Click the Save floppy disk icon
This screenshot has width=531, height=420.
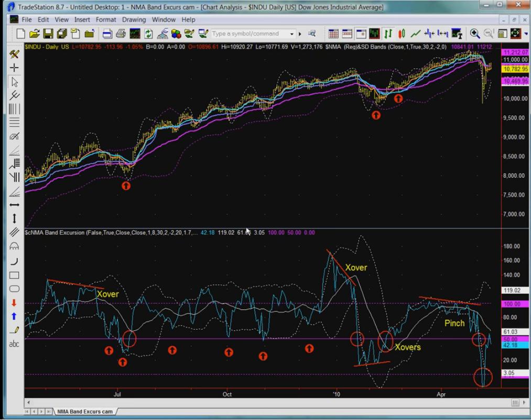(x=48, y=34)
